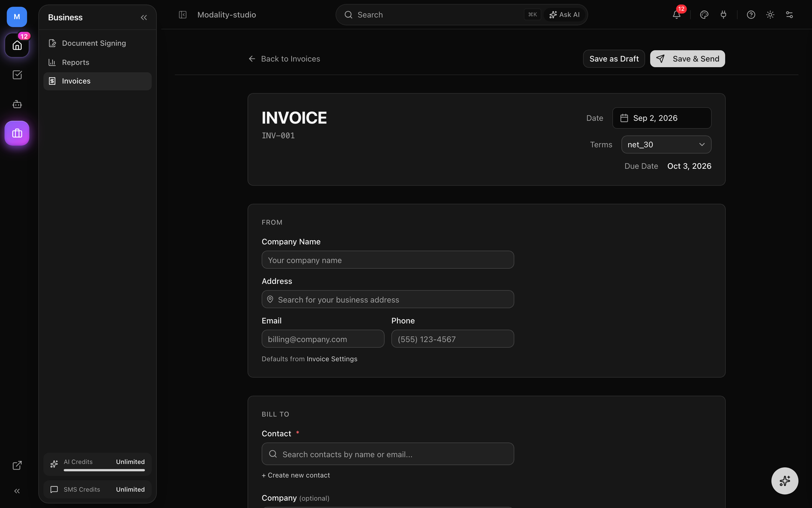Collapse rail with bottom double chevron
This screenshot has height=508, width=812.
tap(17, 491)
